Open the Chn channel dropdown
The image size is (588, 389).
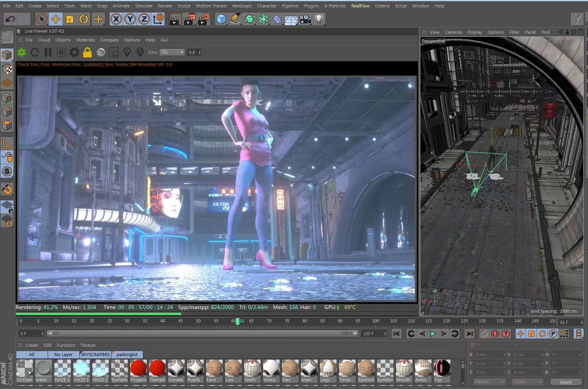(172, 52)
